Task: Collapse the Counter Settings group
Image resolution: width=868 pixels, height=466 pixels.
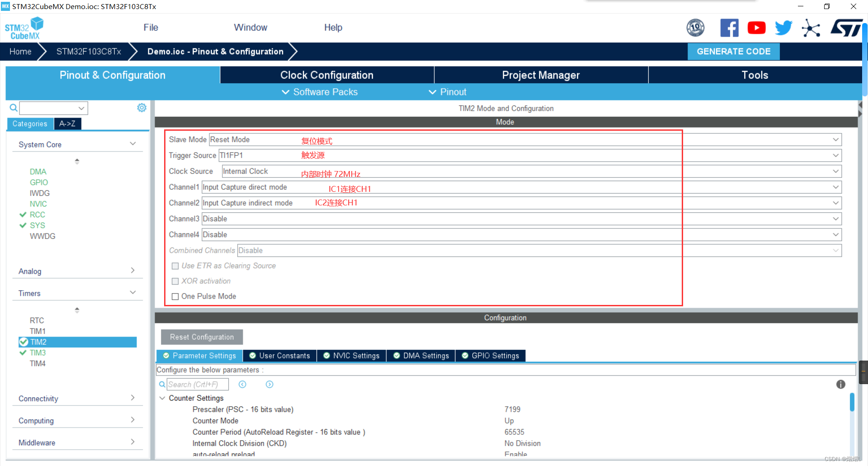Action: coord(162,398)
